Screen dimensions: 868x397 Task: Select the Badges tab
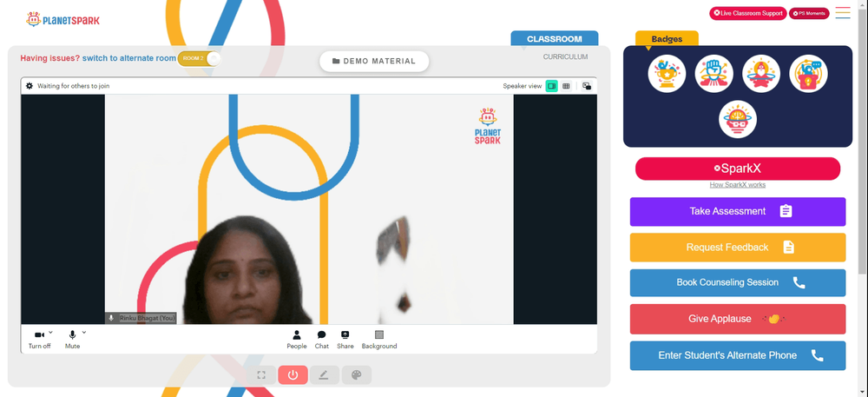[667, 39]
